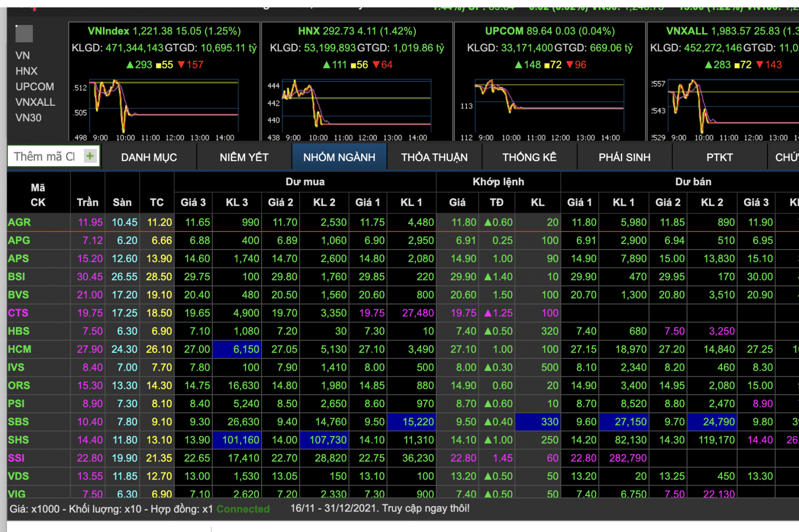Image resolution: width=799 pixels, height=532 pixels.
Task: Open stock symbol SBS
Action: 18,422
